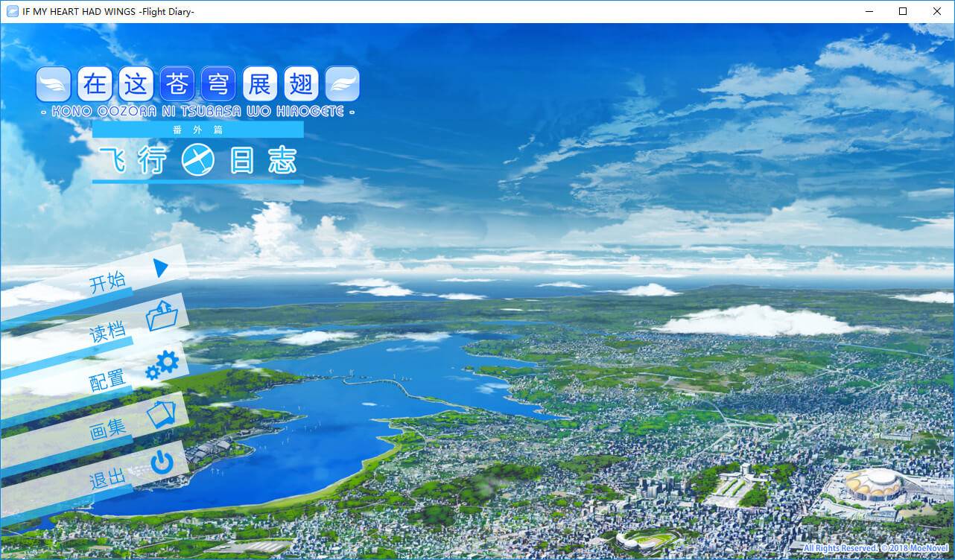Viewport: 955px width, 560px height.
Task: Minimize the Flight Diary window
Action: click(x=869, y=11)
